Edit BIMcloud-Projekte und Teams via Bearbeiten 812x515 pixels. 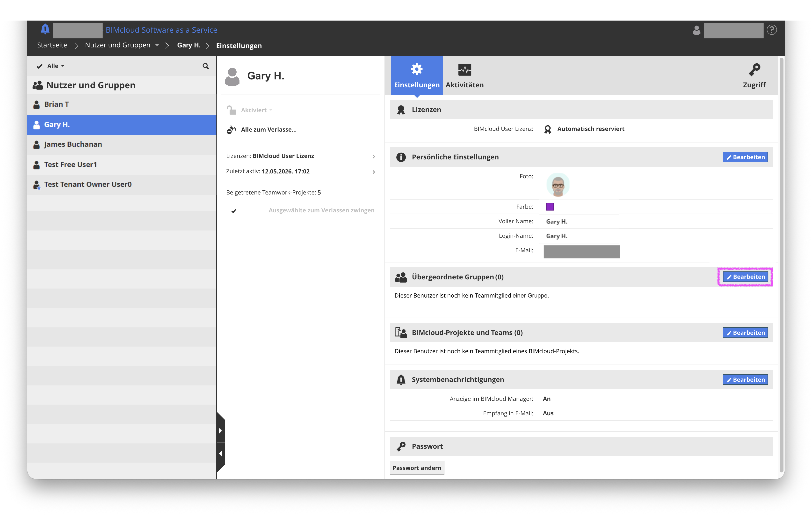coord(745,333)
